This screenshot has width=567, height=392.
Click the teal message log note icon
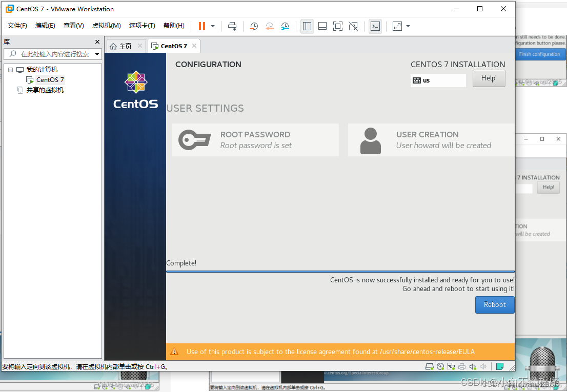click(500, 367)
